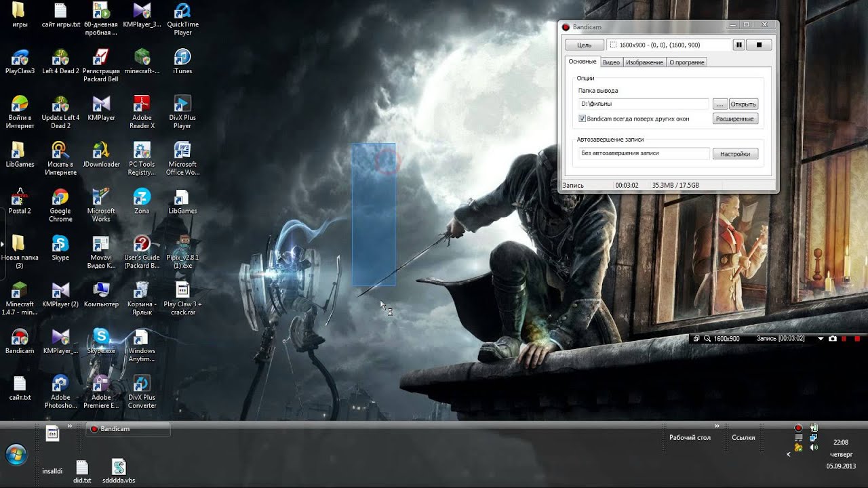Viewport: 868px width, 488px height.
Task: Take a screenshot with the overlay camera icon
Action: click(833, 338)
